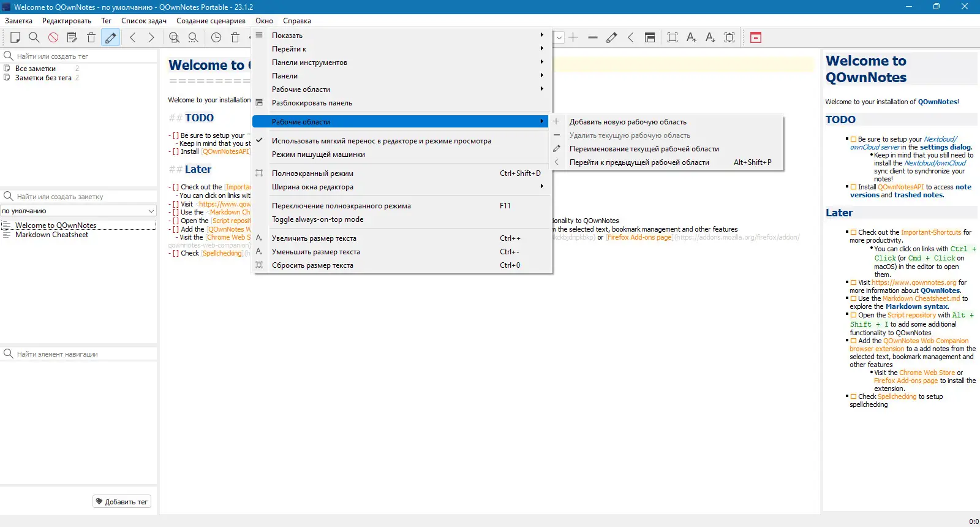Open the 'по умолчанию' folder combo box

tap(78, 211)
